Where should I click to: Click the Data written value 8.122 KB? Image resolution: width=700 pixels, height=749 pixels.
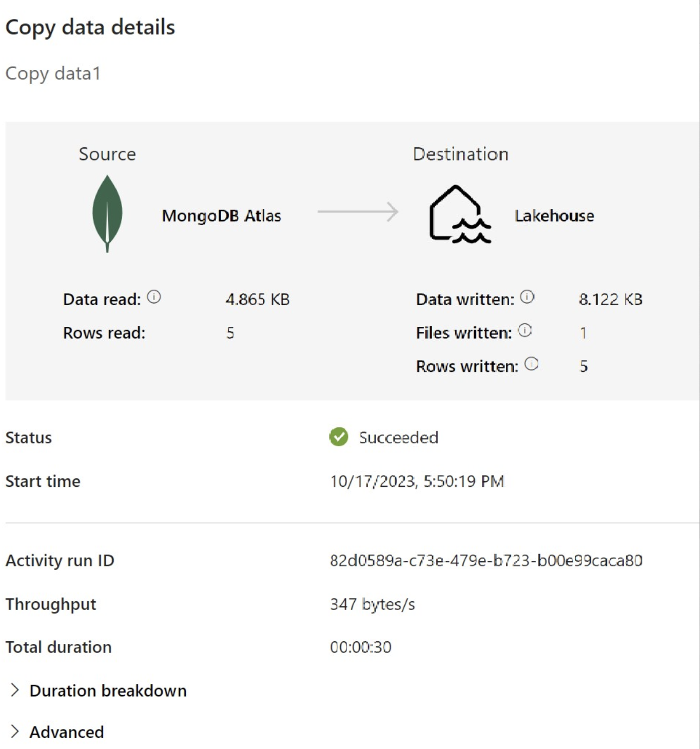point(611,299)
